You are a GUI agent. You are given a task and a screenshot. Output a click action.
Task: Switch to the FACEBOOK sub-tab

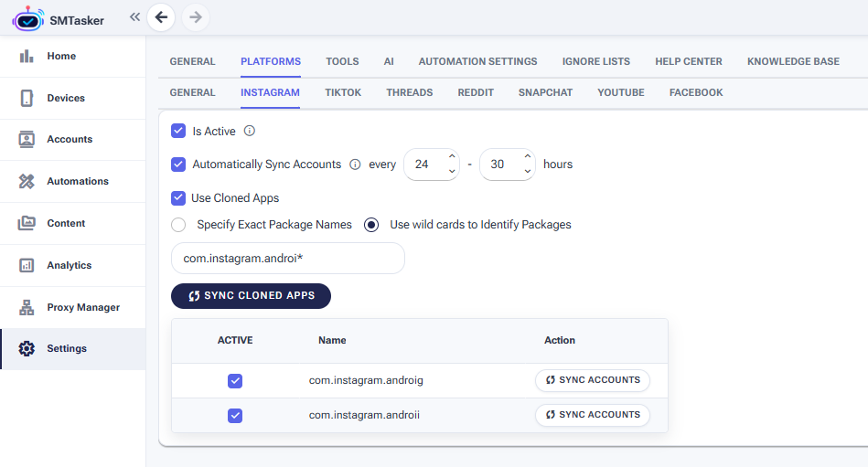(x=696, y=92)
